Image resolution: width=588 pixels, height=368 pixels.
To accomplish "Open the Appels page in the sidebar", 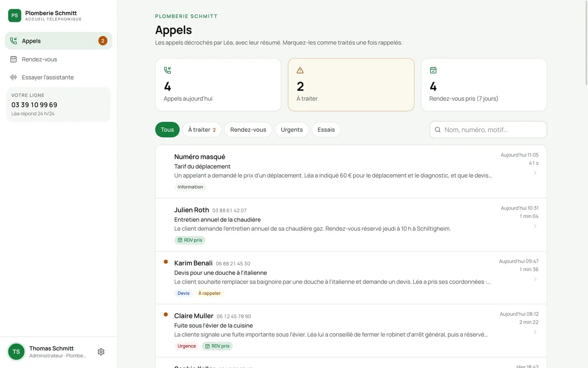I will click(x=58, y=41).
